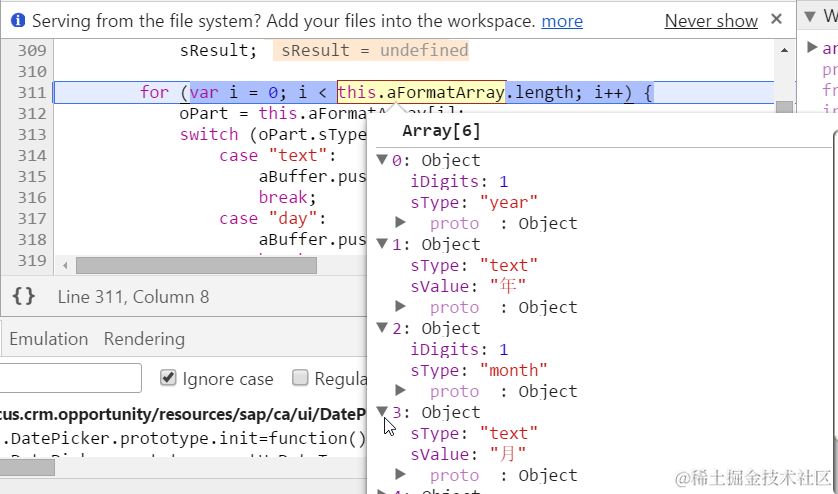Click the 'sResult = undefined' inline value
Image resolution: width=838 pixels, height=494 pixels.
click(371, 50)
